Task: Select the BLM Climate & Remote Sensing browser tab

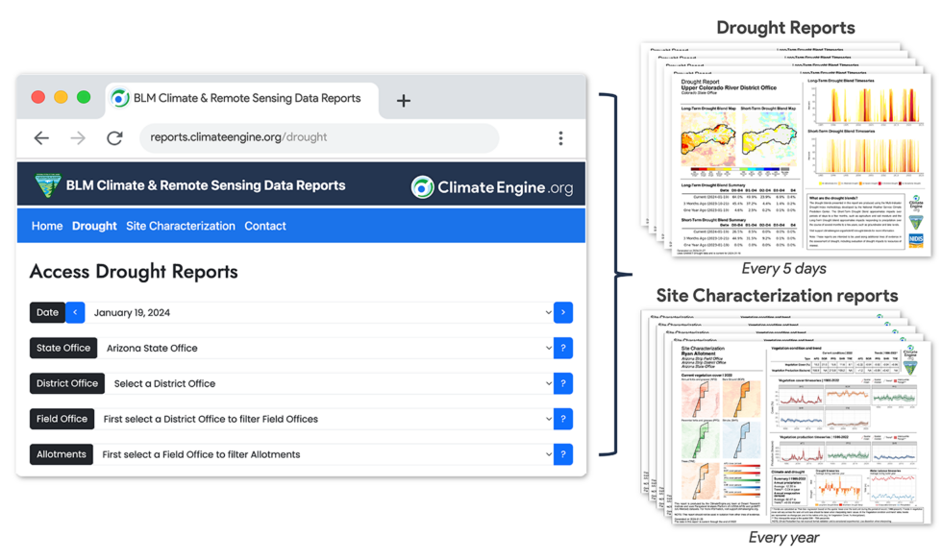Action: click(242, 99)
